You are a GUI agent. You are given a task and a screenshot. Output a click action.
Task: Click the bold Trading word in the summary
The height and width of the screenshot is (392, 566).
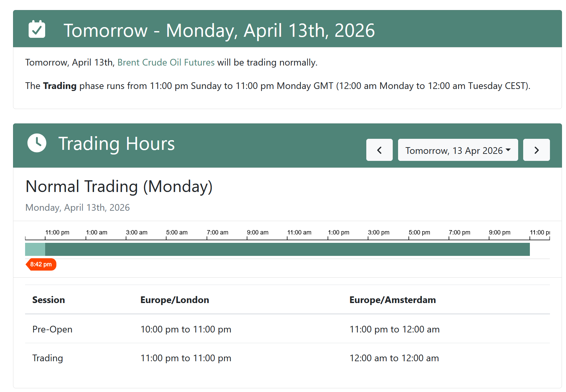coord(60,86)
